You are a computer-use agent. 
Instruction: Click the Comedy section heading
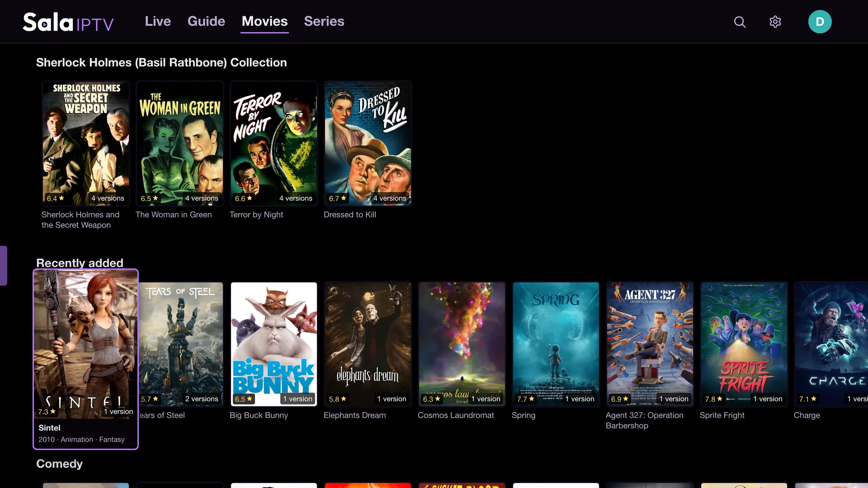click(x=59, y=464)
